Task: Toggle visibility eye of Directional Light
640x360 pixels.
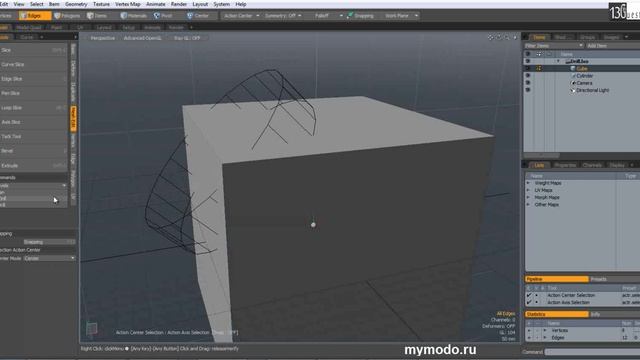Action: click(x=528, y=90)
